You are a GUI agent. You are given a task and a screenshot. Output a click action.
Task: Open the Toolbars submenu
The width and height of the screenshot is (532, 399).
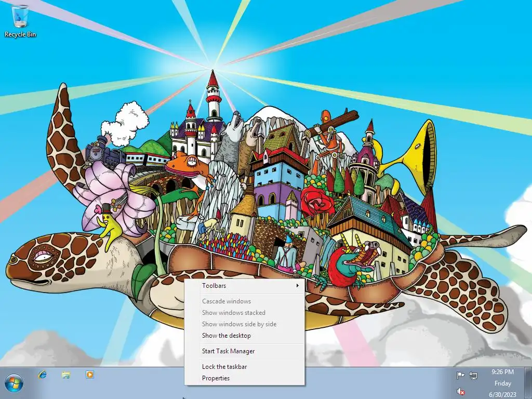pos(244,286)
